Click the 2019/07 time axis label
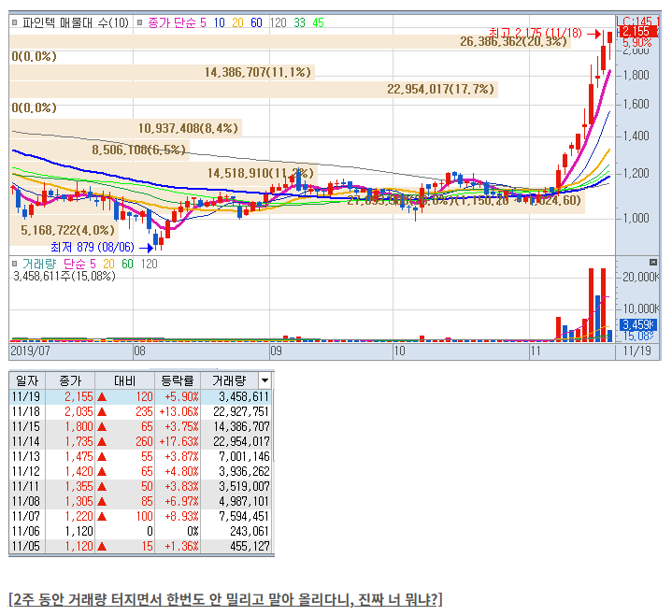Viewport: 672px width, 616px height. [x=30, y=351]
